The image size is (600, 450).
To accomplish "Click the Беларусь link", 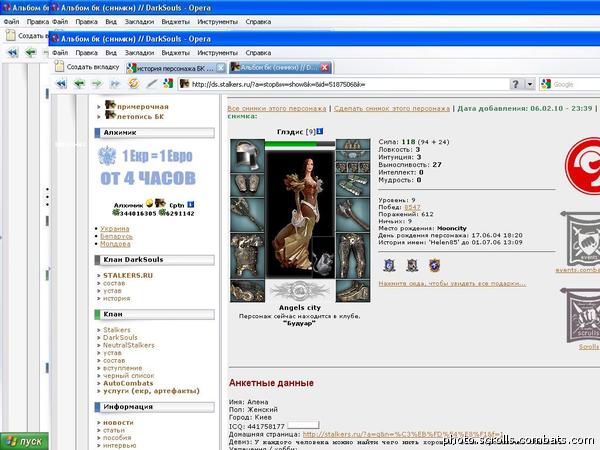I will pos(116,236).
